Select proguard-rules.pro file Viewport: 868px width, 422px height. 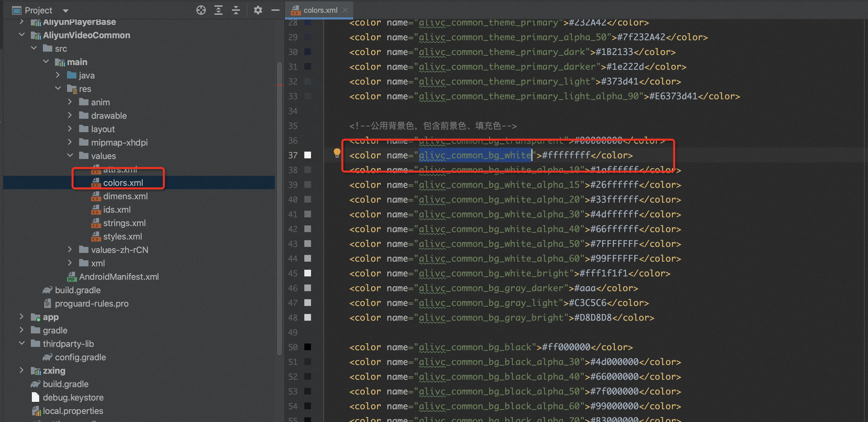pyautogui.click(x=91, y=304)
